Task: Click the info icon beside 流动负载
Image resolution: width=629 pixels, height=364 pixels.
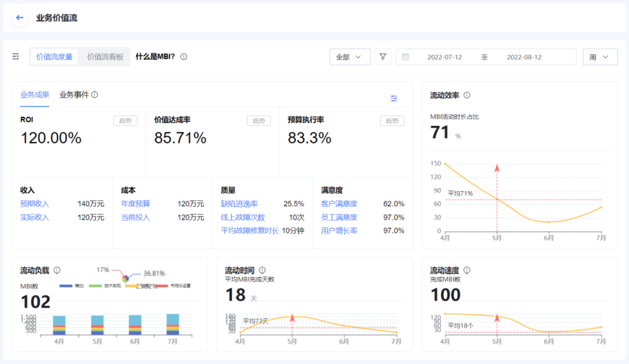Action: 57,270
